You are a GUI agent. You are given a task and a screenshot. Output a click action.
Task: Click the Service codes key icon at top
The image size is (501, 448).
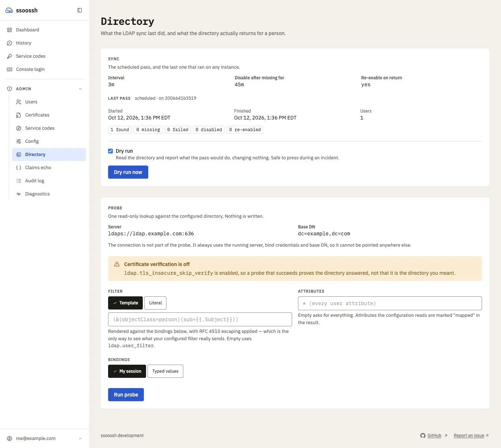[x=9, y=56]
